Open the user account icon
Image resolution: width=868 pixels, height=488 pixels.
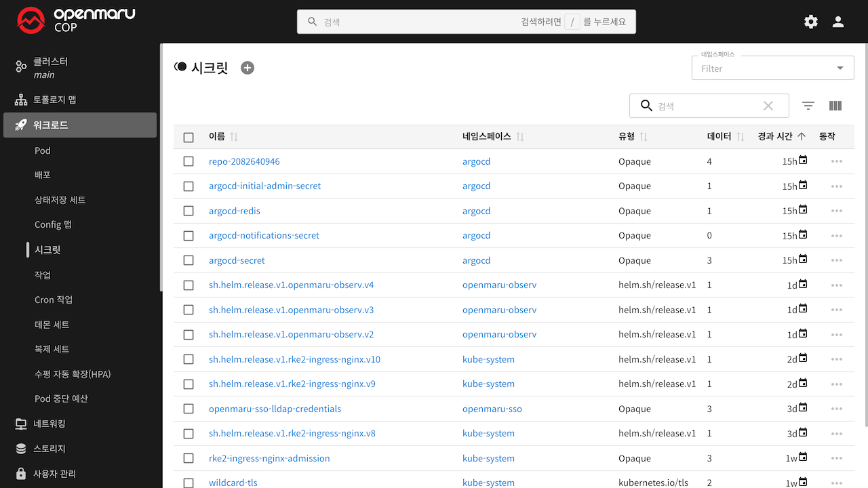[838, 22]
